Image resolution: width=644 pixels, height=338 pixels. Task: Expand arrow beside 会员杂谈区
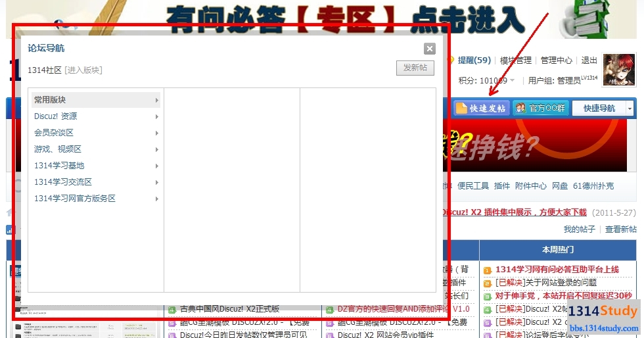[x=157, y=133]
